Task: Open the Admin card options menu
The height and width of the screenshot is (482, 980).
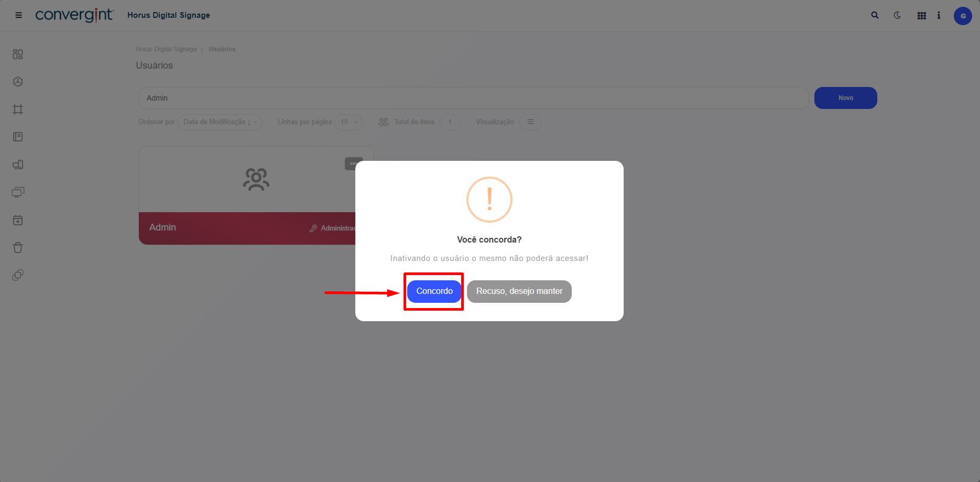Action: [x=354, y=163]
